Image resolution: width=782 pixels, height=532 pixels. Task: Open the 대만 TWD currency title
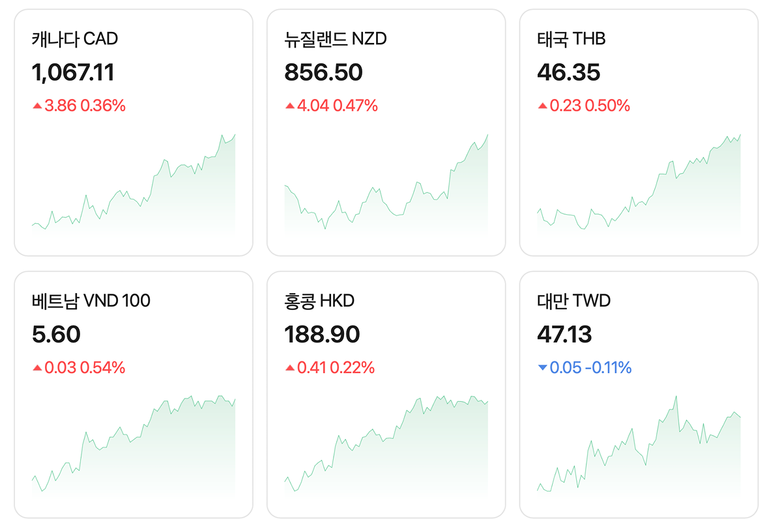pyautogui.click(x=574, y=301)
